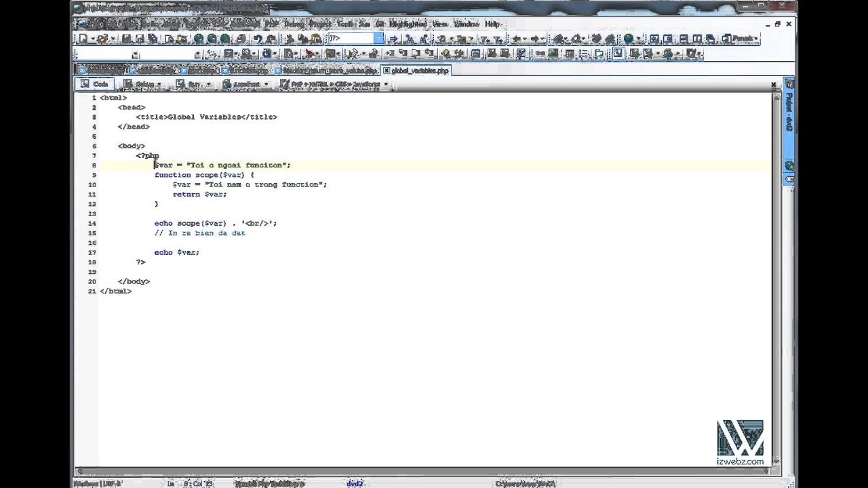Image resolution: width=868 pixels, height=488 pixels.
Task: Save the current file via floppy icon
Action: tap(126, 39)
